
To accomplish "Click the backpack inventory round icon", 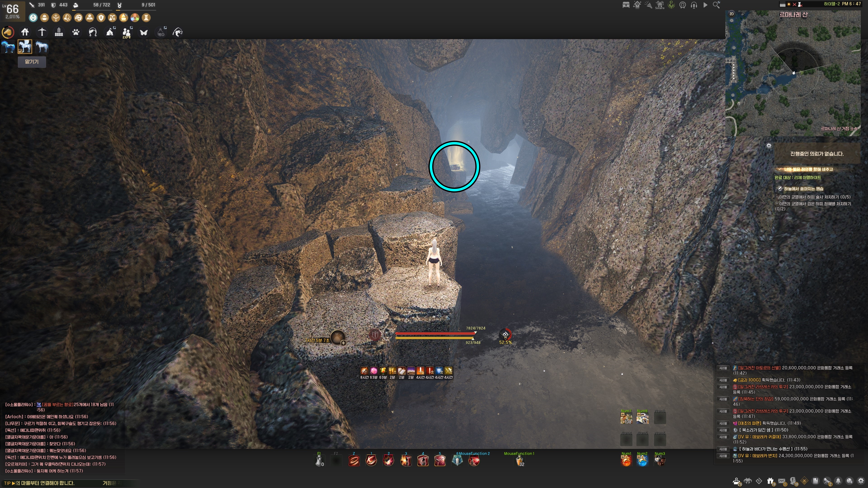I will (x=45, y=18).
